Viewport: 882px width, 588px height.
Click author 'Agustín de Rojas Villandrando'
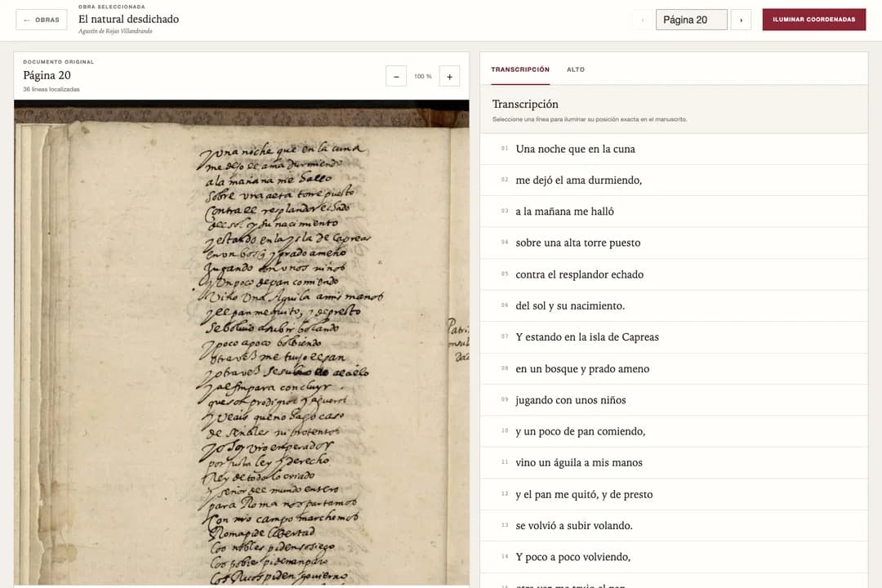115,32
